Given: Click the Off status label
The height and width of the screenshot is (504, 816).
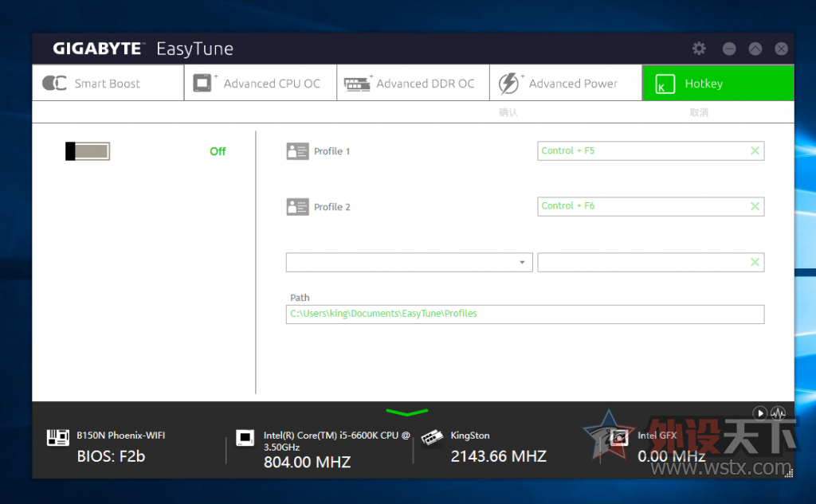Looking at the screenshot, I should (x=218, y=151).
